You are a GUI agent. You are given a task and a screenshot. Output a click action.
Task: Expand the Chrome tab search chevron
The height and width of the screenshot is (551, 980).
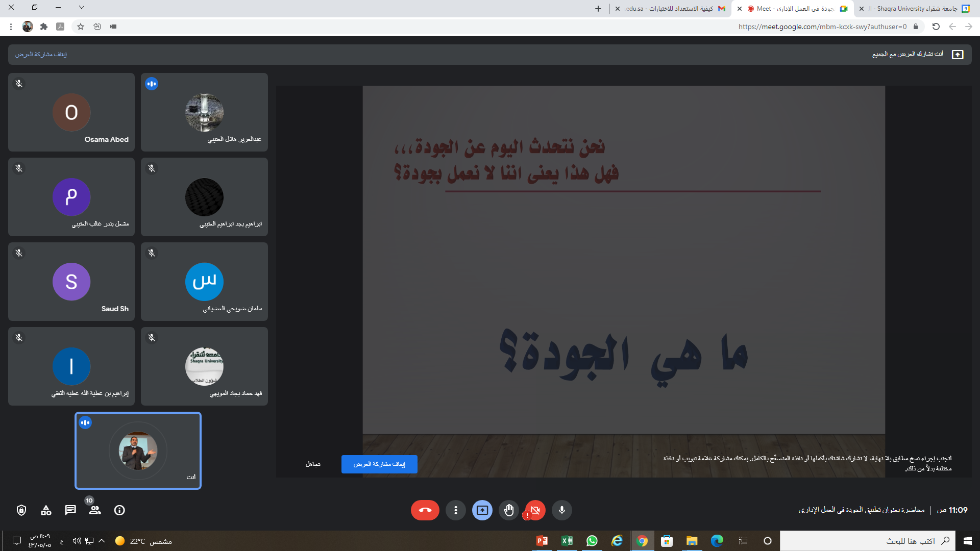[x=82, y=8]
